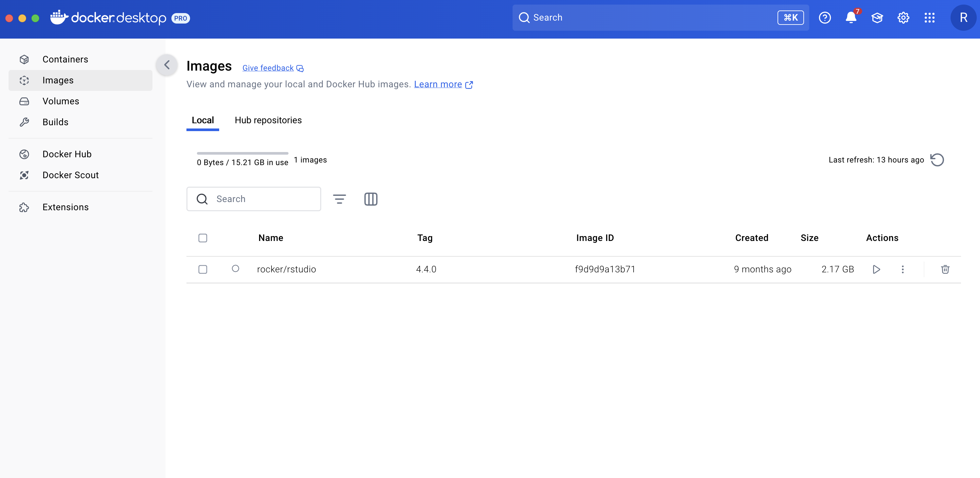Open Docker Hub from sidebar

pyautogui.click(x=80, y=154)
